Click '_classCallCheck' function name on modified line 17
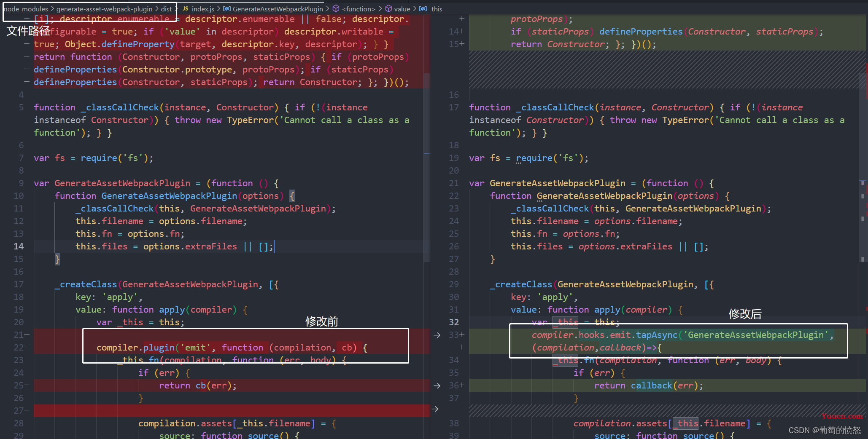The image size is (868, 439). (x=555, y=107)
